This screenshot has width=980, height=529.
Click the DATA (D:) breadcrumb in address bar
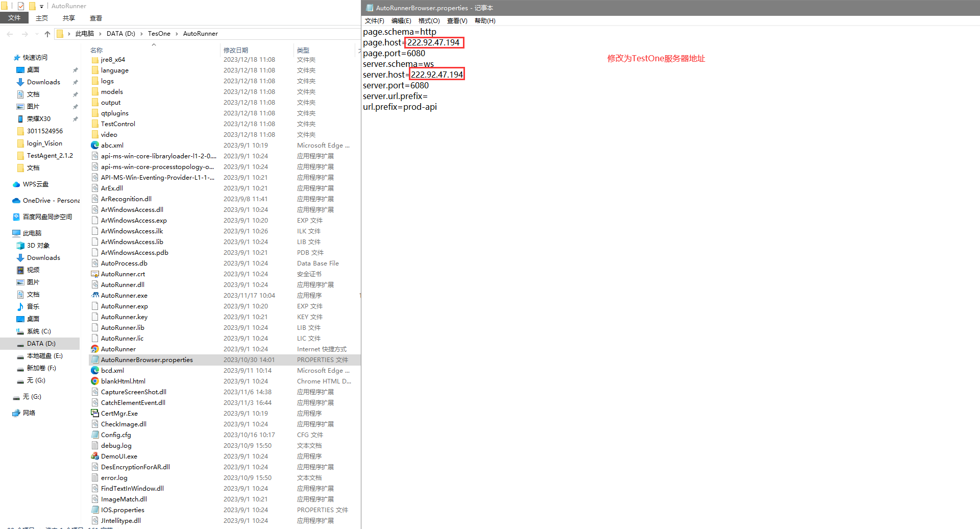120,34
